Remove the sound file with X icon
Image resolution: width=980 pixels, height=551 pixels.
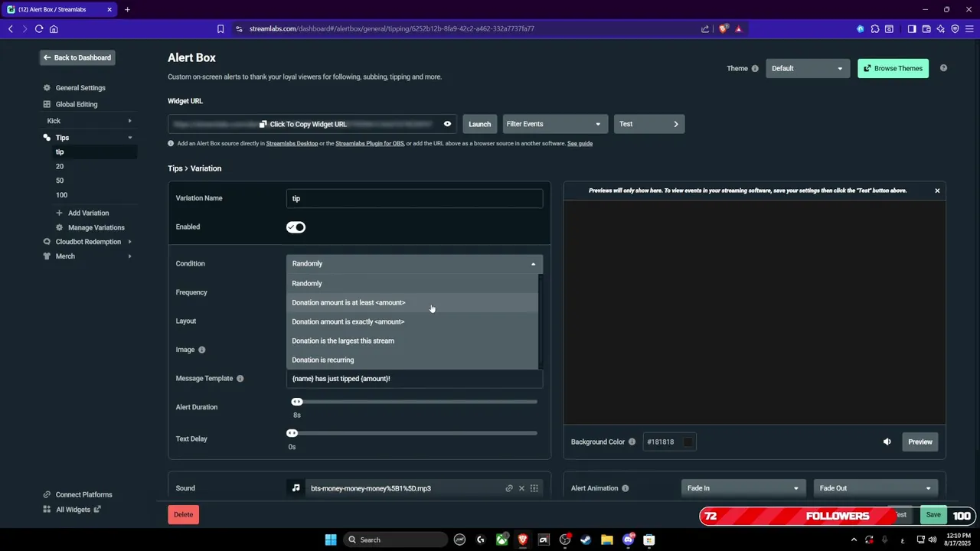[521, 488]
